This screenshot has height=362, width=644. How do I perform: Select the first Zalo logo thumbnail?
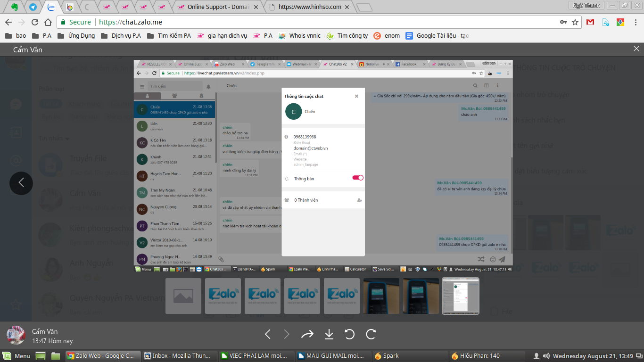(223, 296)
